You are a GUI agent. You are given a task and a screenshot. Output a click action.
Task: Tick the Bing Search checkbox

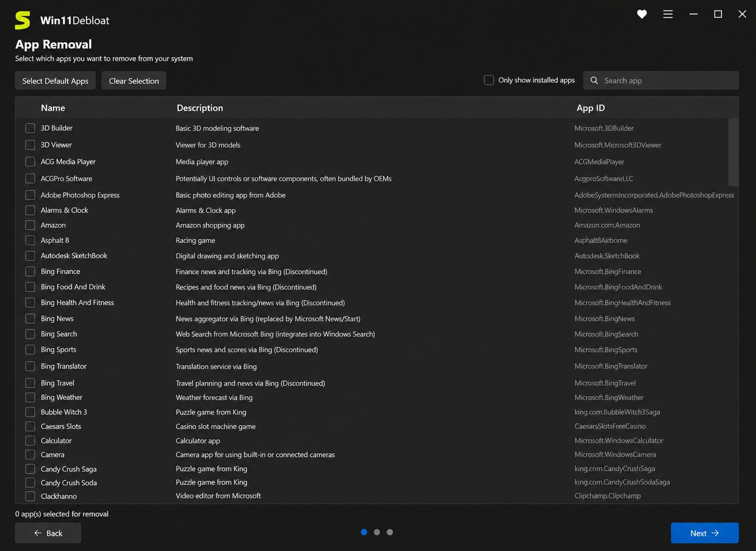pyautogui.click(x=30, y=334)
